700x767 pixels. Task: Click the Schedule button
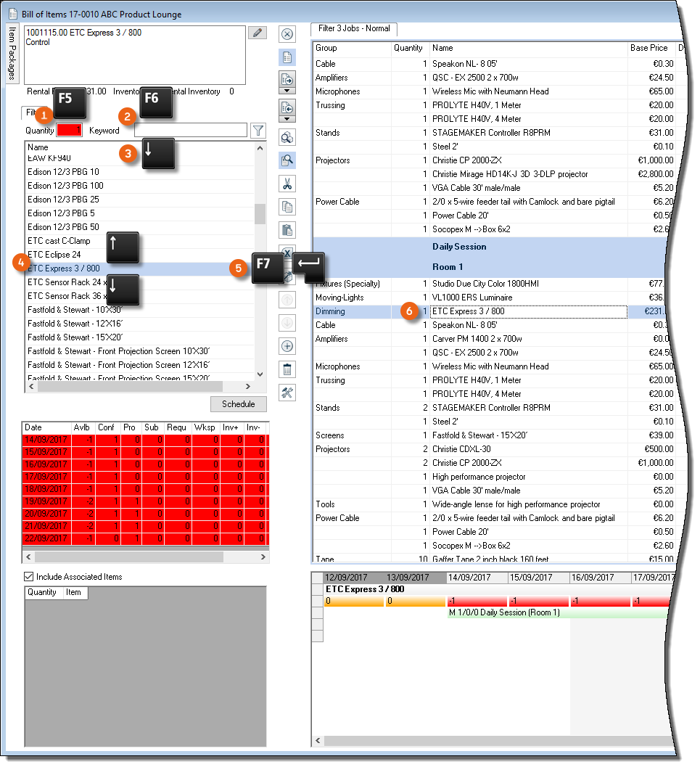(x=238, y=404)
